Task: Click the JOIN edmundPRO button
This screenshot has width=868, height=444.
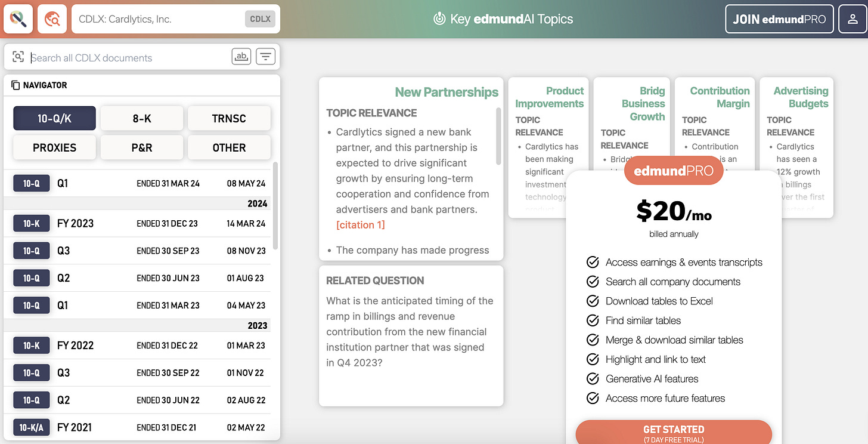Action: (779, 18)
